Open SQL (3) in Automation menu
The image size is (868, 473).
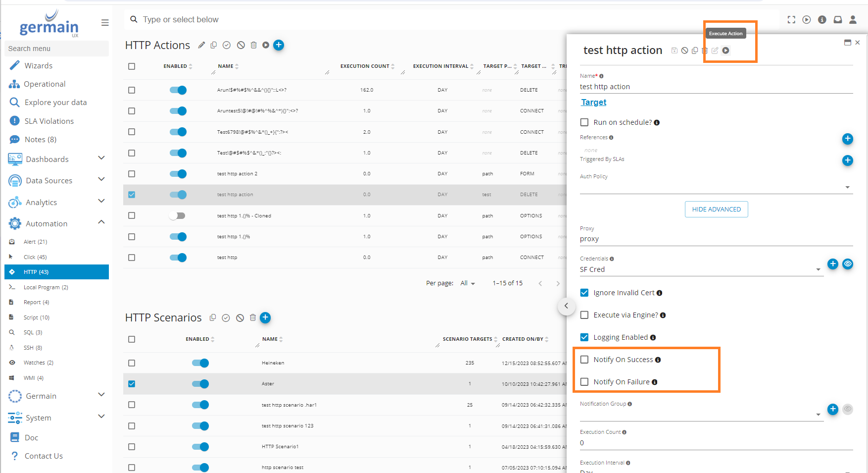(33, 332)
